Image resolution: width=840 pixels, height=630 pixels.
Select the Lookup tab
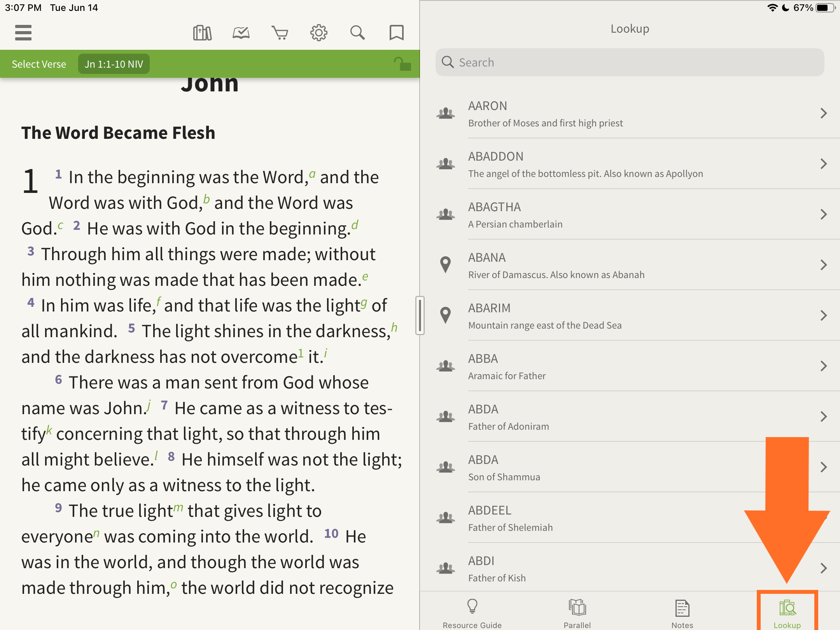click(x=787, y=614)
